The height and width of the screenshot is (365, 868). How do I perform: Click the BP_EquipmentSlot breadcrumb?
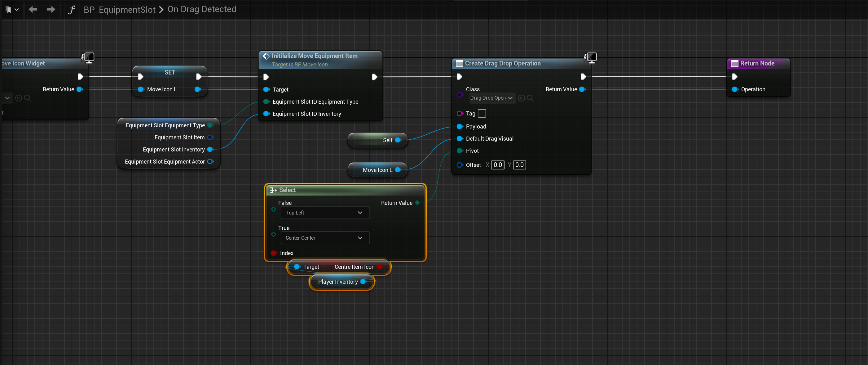pos(119,9)
